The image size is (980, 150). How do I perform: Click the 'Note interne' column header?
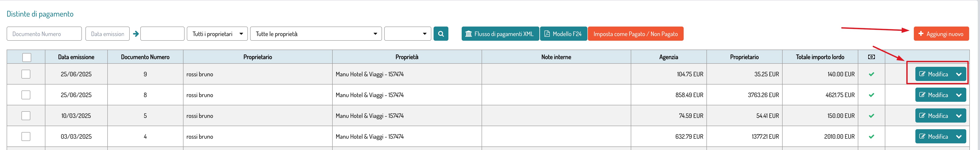(556, 57)
